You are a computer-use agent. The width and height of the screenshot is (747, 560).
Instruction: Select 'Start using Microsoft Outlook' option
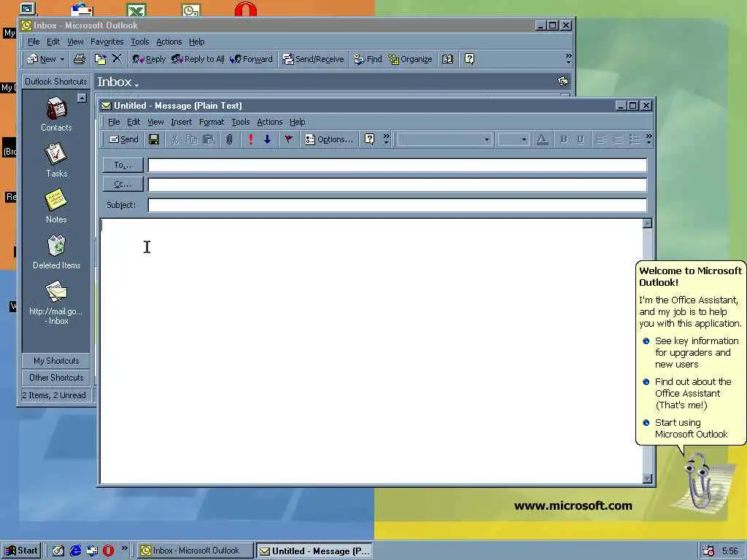(686, 428)
